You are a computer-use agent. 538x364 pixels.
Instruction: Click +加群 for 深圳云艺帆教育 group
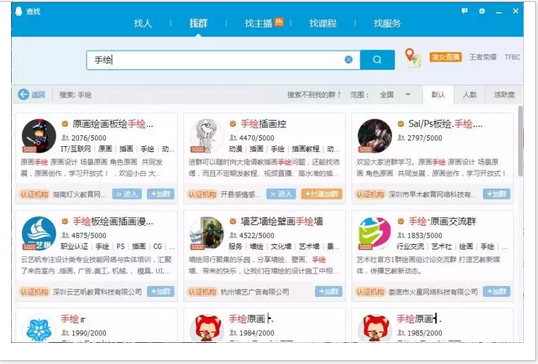[x=161, y=292]
